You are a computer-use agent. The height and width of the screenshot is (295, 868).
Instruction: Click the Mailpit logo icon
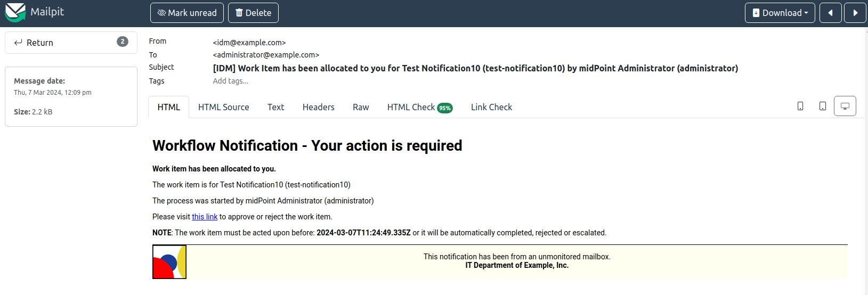point(15,12)
